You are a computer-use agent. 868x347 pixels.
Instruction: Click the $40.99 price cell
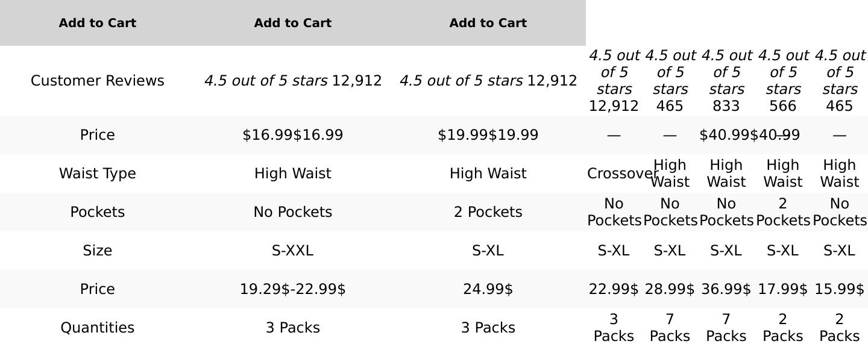pyautogui.click(x=749, y=135)
